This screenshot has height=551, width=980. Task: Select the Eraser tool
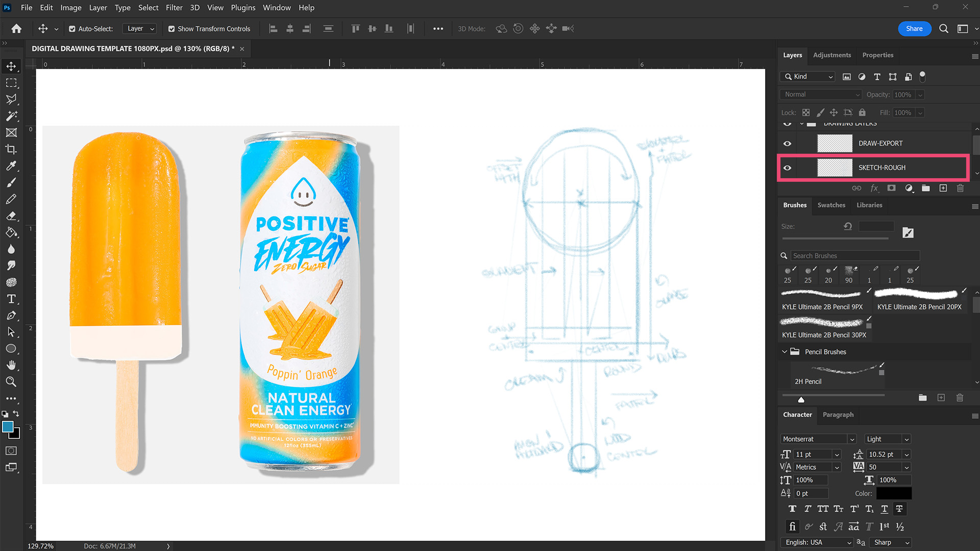(x=11, y=215)
